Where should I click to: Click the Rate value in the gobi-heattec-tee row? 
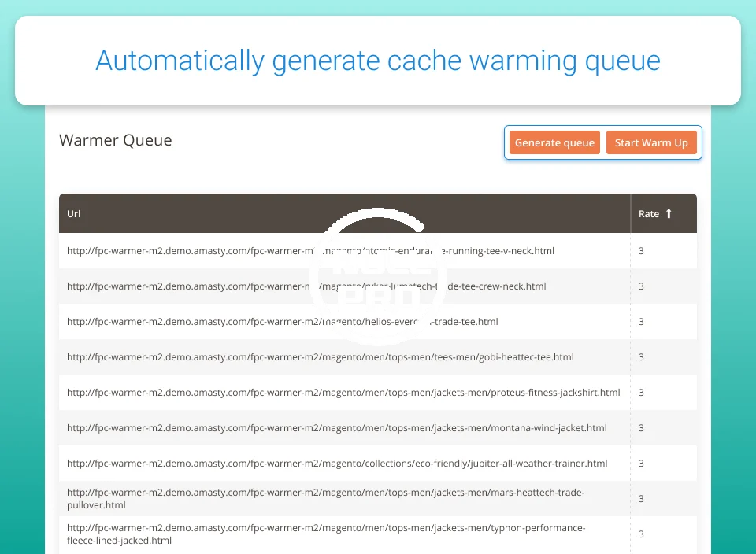[641, 357]
